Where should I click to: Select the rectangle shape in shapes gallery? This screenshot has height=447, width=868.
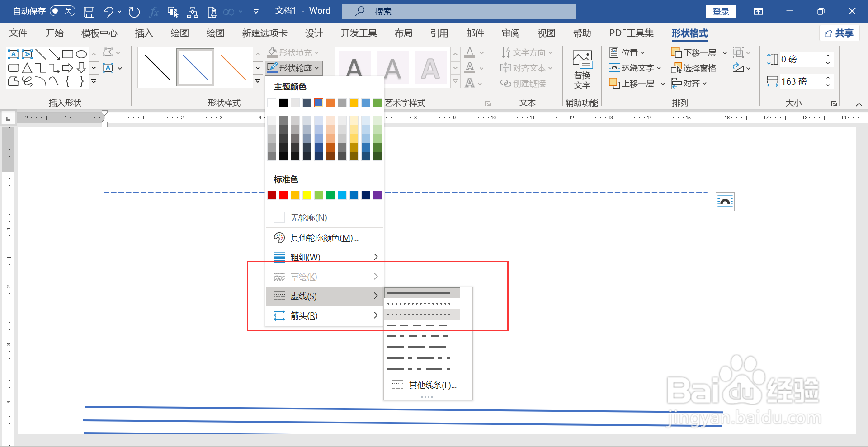coord(68,55)
